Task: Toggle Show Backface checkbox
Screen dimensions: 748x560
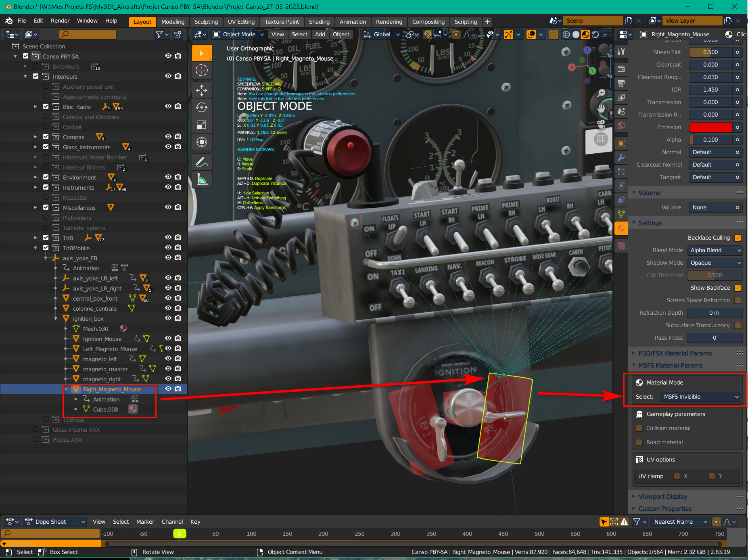Action: [x=738, y=288]
